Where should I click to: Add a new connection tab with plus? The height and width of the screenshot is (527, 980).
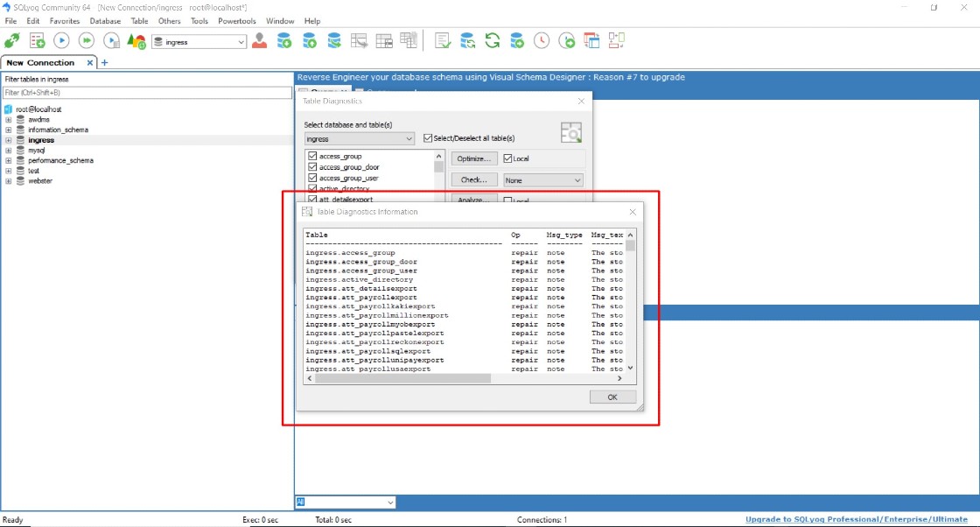coord(104,62)
